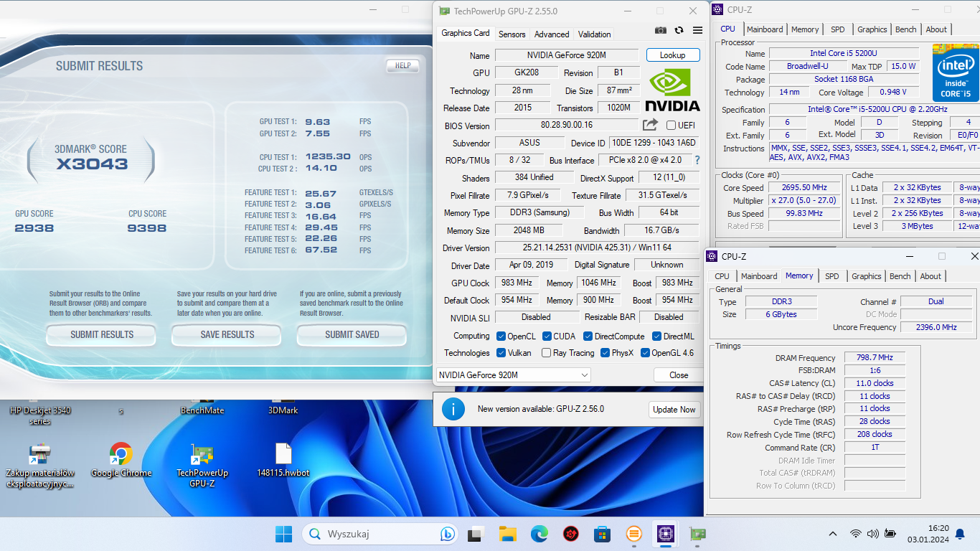
Task: Toggle the CUDA checkbox
Action: tap(547, 336)
